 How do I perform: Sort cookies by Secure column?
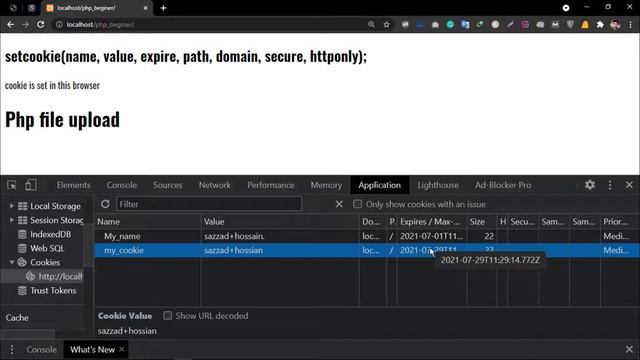click(523, 222)
